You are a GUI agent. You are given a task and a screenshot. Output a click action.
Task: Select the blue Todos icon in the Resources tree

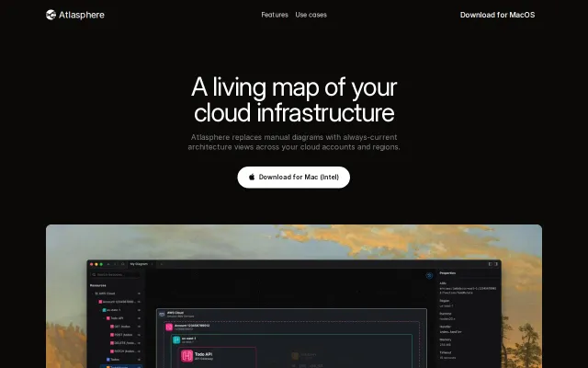point(108,360)
